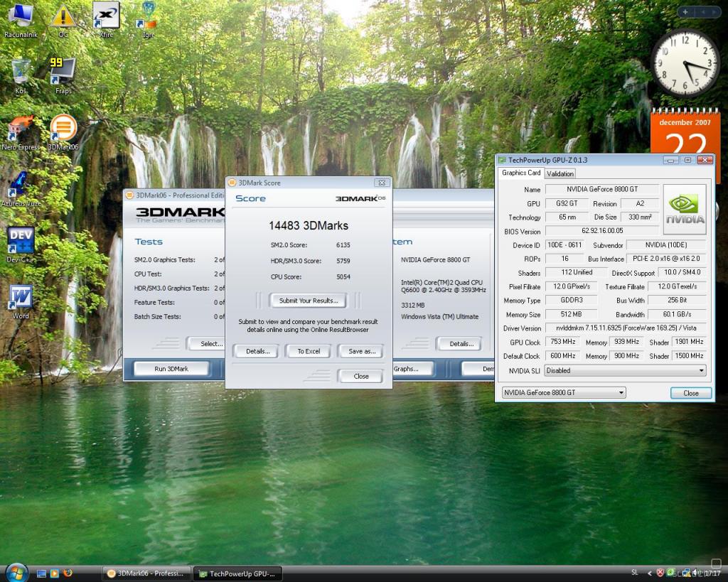
Task: Open the OC warning shortcut icon
Action: click(x=63, y=19)
